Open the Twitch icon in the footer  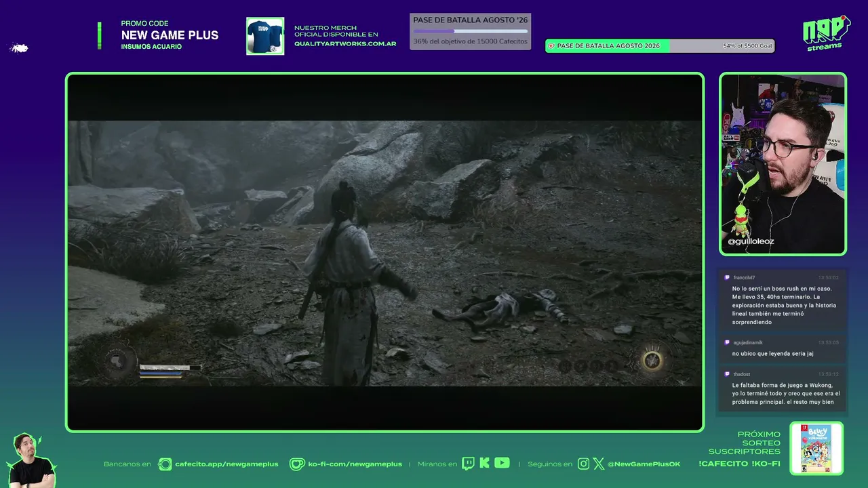coord(468,464)
